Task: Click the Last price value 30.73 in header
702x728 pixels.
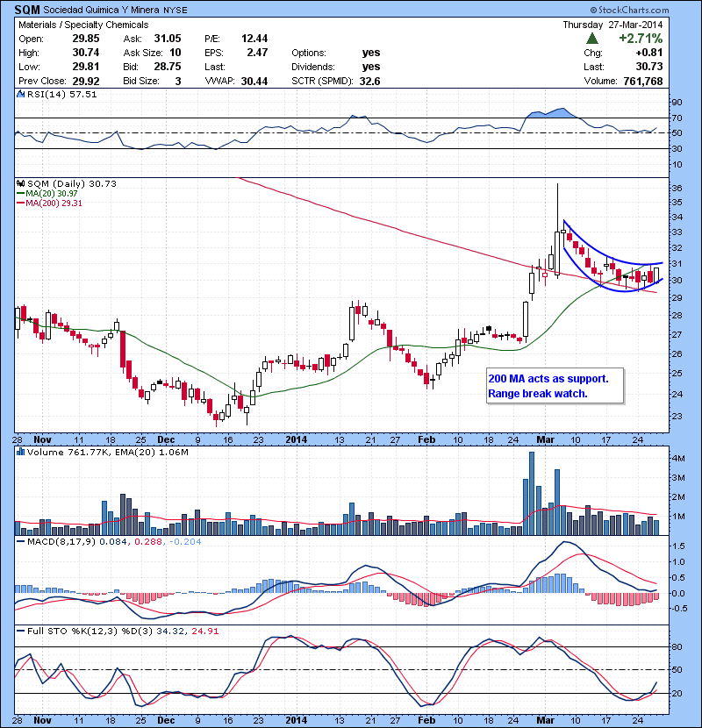Action: click(649, 67)
